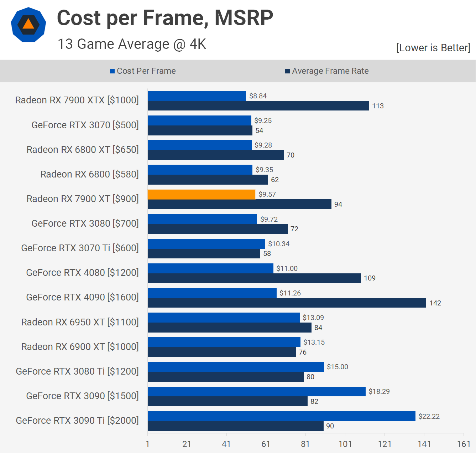Select the 'Radeon RX 6800 XT [$650]' label
The width and height of the screenshot is (476, 453).
[83, 150]
